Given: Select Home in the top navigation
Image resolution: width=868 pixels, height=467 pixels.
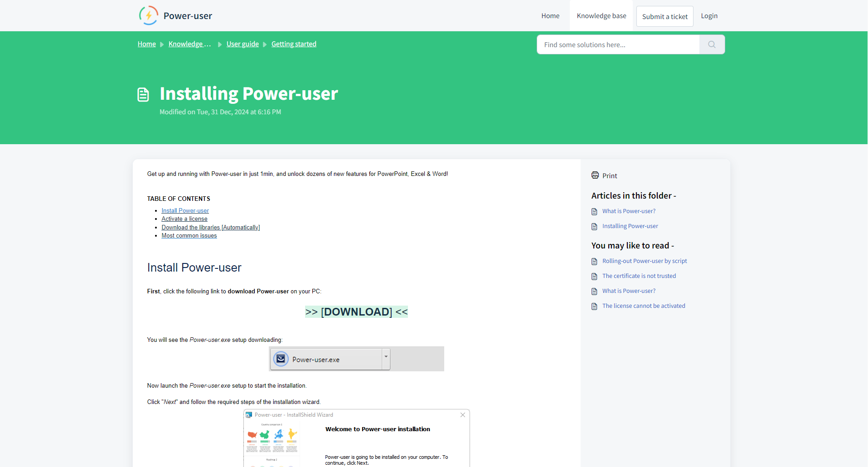Looking at the screenshot, I should click(550, 15).
